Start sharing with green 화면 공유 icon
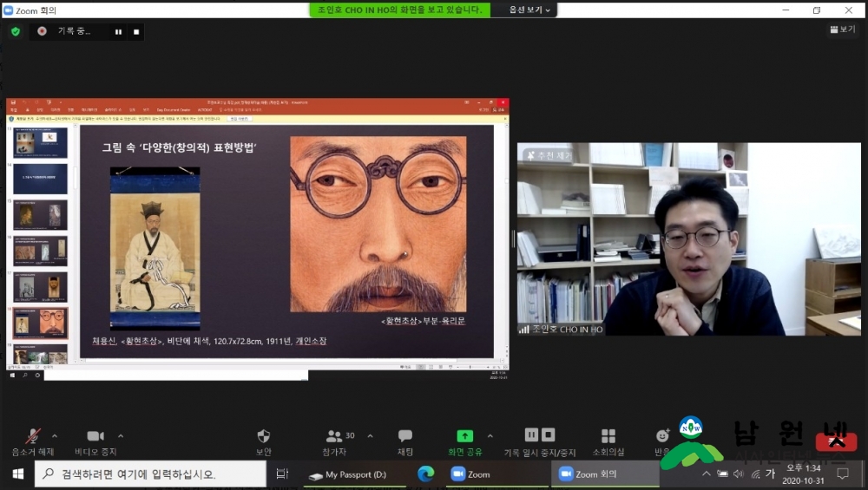The image size is (868, 490). (x=465, y=436)
